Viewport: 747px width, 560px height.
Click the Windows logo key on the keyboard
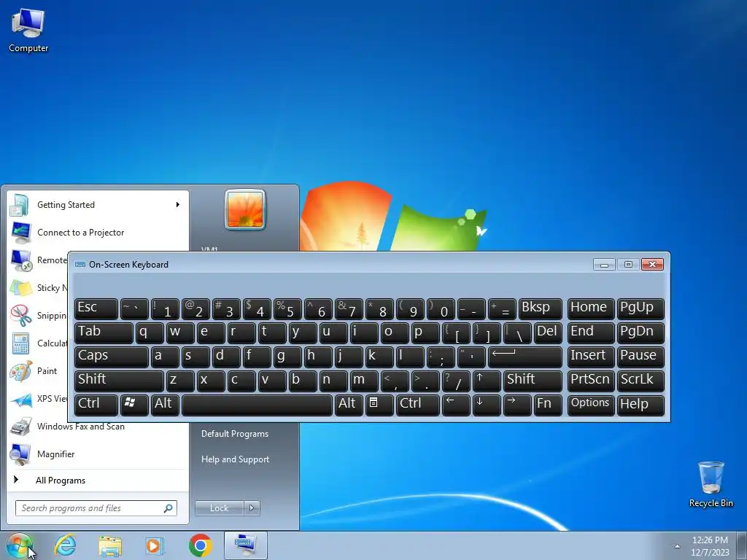[x=134, y=405]
